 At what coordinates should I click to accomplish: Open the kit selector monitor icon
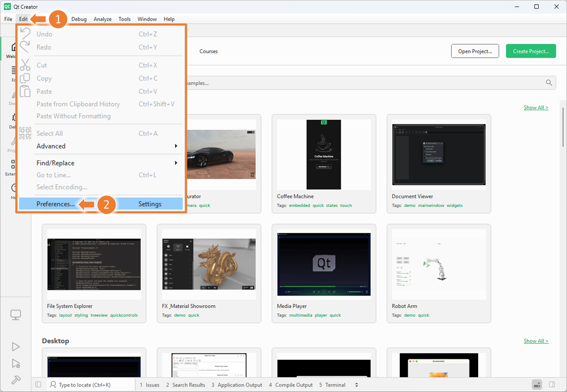16,315
